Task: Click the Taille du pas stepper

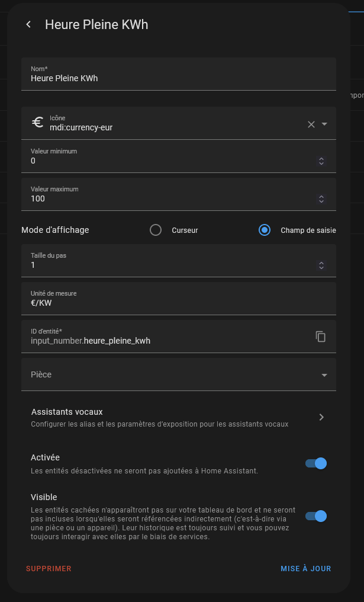Action: pyautogui.click(x=321, y=265)
